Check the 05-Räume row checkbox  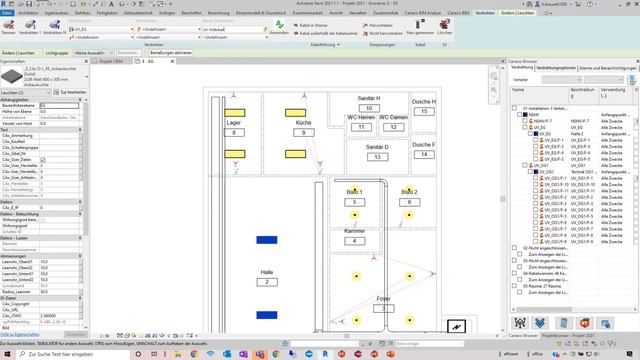coord(514,286)
